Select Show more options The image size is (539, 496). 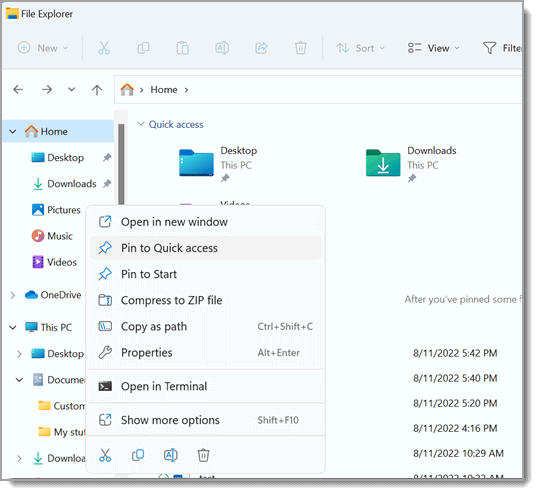(206, 420)
